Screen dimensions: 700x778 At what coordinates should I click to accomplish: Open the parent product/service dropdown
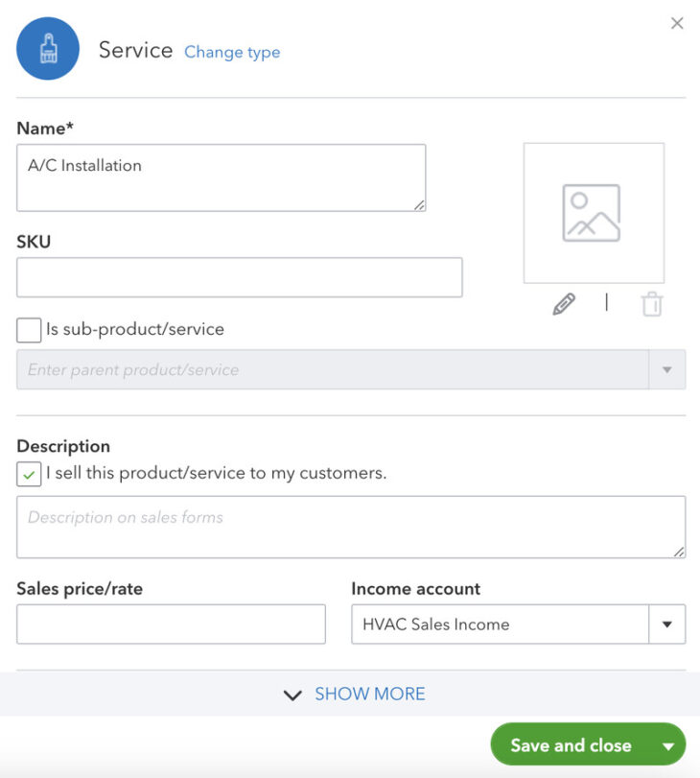(x=669, y=368)
